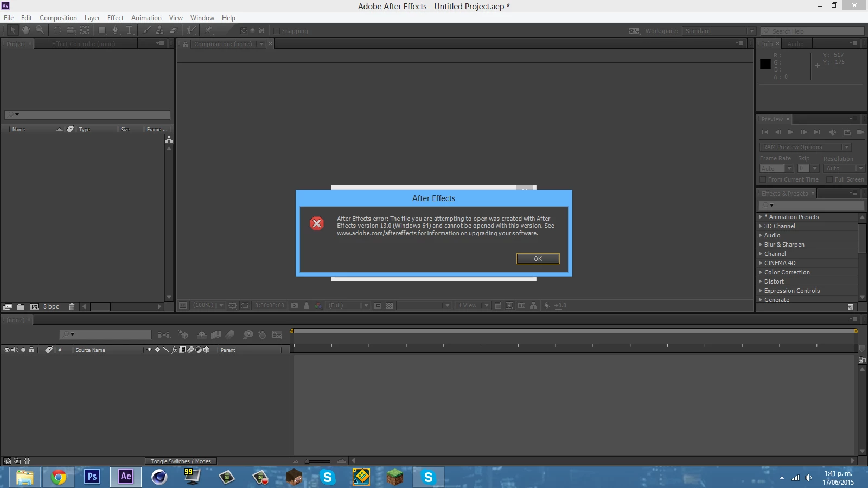
Task: Click the Project panel search field
Action: pos(87,114)
